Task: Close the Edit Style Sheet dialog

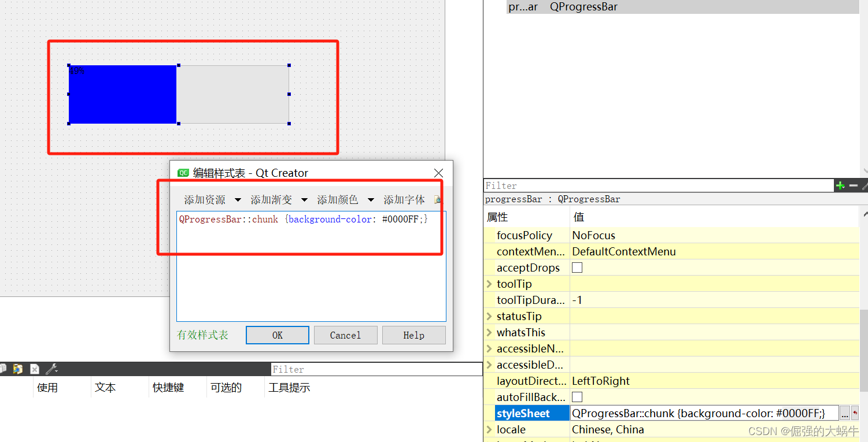Action: click(438, 173)
